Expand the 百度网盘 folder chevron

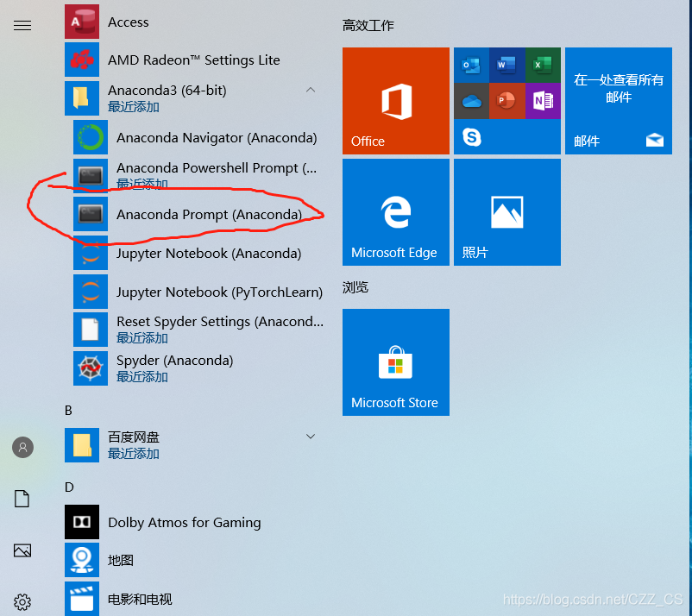[x=311, y=437]
